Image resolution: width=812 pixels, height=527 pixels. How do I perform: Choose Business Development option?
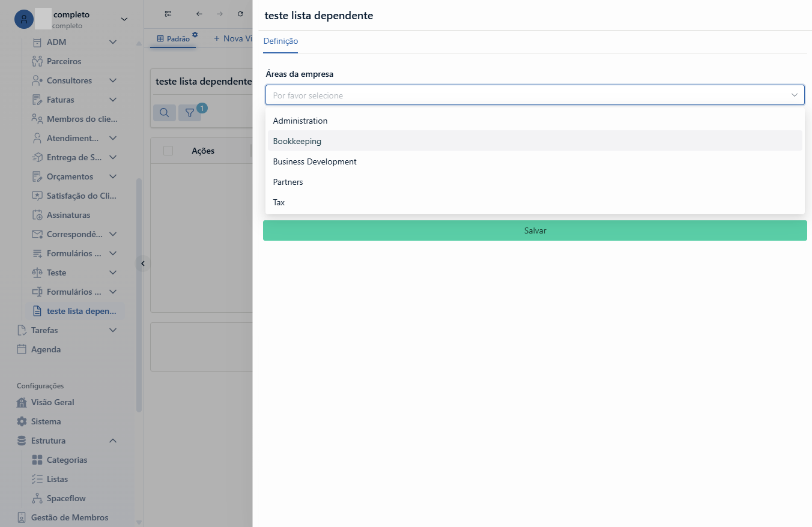click(535, 161)
